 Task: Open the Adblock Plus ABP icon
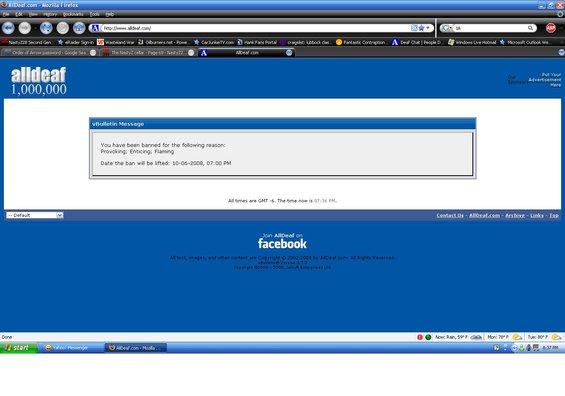click(550, 28)
